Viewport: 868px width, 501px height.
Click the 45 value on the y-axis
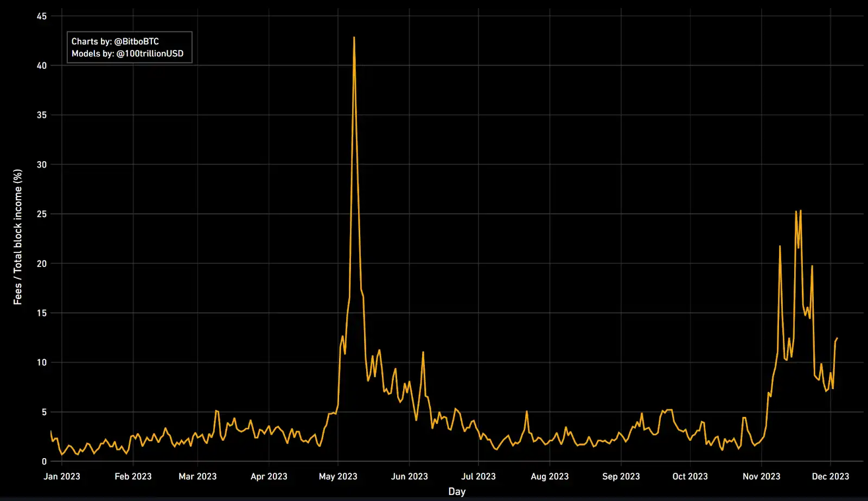tap(42, 16)
